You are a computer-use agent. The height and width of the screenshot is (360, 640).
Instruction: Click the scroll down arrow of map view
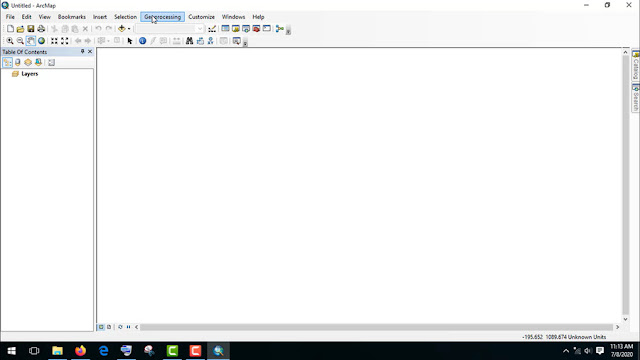(x=625, y=319)
